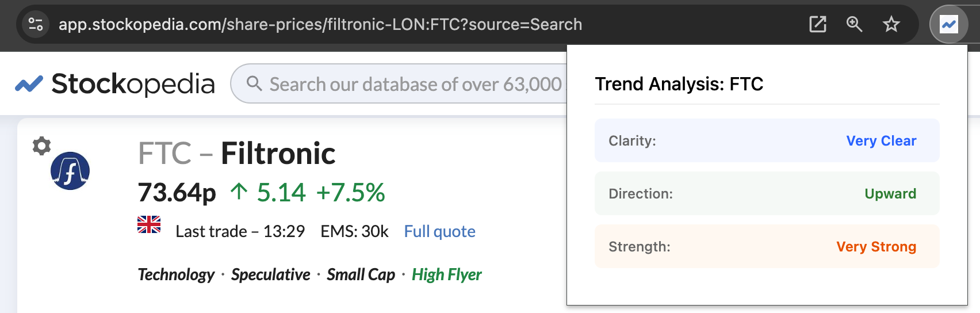The width and height of the screenshot is (980, 313).
Task: Click the Stockopedia logo
Action: point(115,84)
